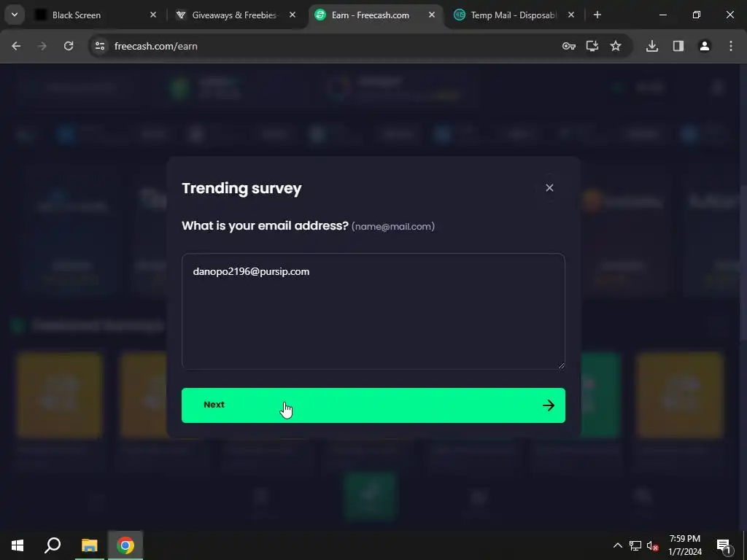747x560 pixels.
Task: Open File Explorer from the taskbar
Action: [x=89, y=545]
